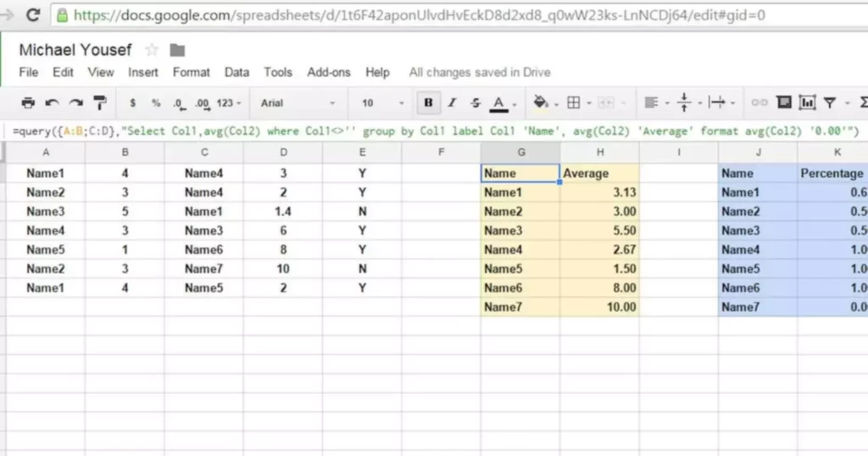The height and width of the screenshot is (456, 868).
Task: Click the formula bar query text
Action: 424,131
